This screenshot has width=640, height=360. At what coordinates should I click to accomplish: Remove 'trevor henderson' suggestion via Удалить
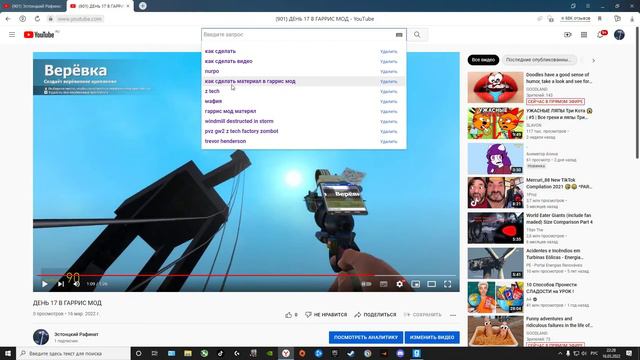coord(389,142)
